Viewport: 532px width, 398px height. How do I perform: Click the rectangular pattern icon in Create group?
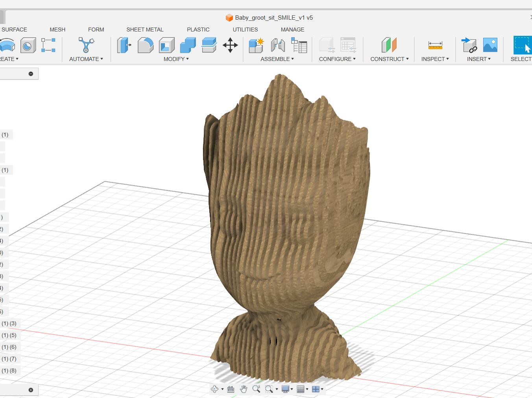coord(48,45)
